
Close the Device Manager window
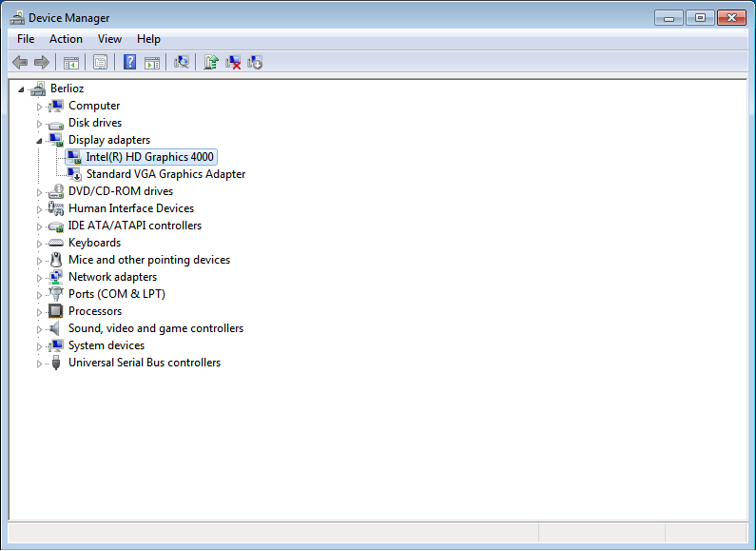click(x=731, y=18)
